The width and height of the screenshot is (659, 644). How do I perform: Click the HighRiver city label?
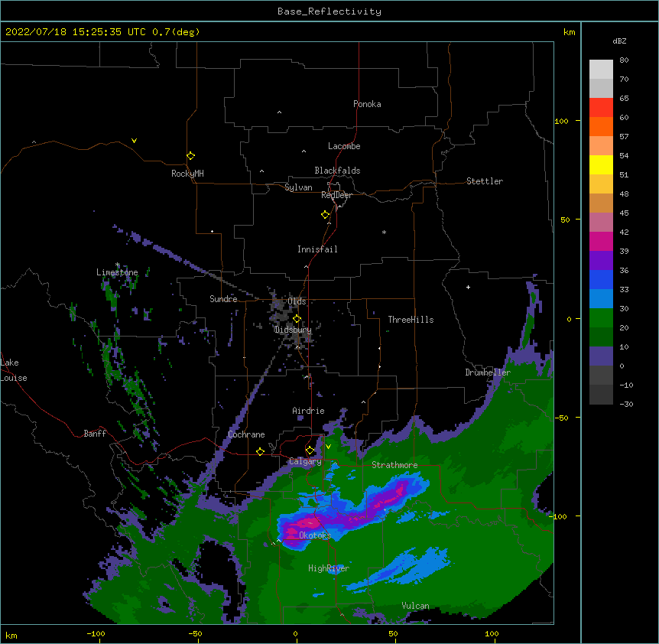click(x=329, y=568)
